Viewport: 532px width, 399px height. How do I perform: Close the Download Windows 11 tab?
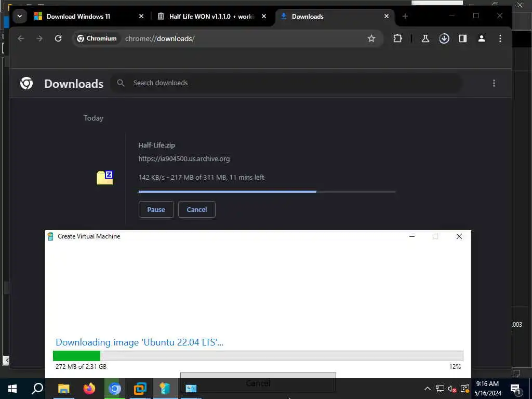[141, 16]
